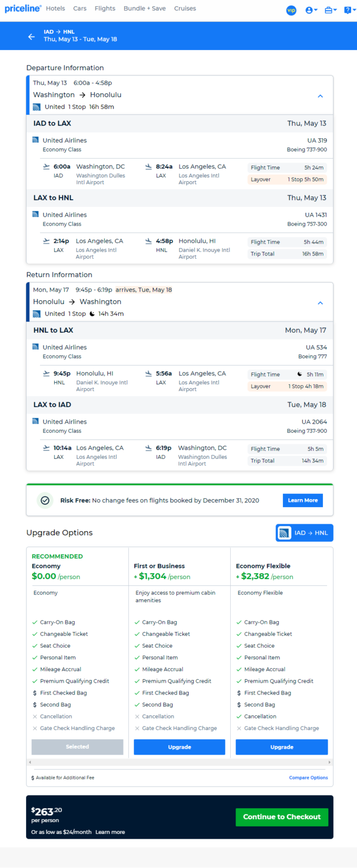This screenshot has height=868, width=357.
Task: Open the Cruises tab
Action: [x=185, y=9]
